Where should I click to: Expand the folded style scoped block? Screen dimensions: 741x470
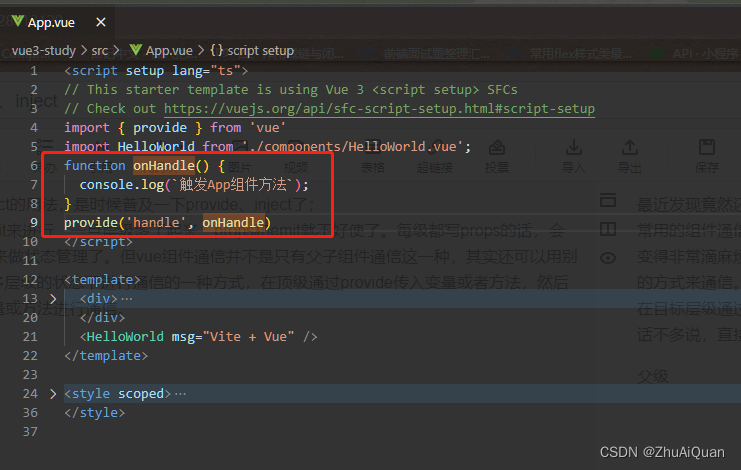click(x=53, y=393)
